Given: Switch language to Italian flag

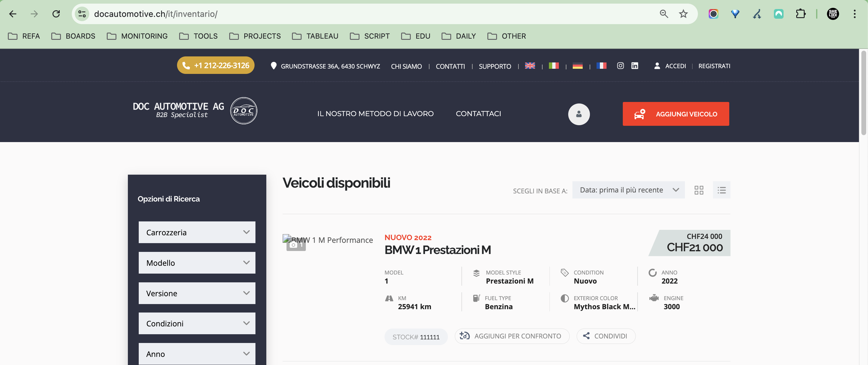Looking at the screenshot, I should click(x=554, y=66).
